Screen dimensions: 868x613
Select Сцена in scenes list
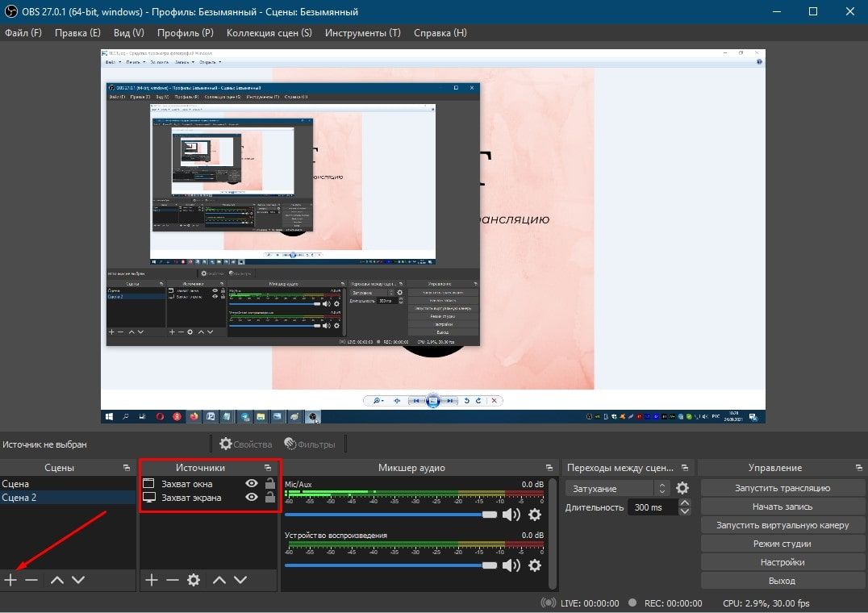click(68, 483)
